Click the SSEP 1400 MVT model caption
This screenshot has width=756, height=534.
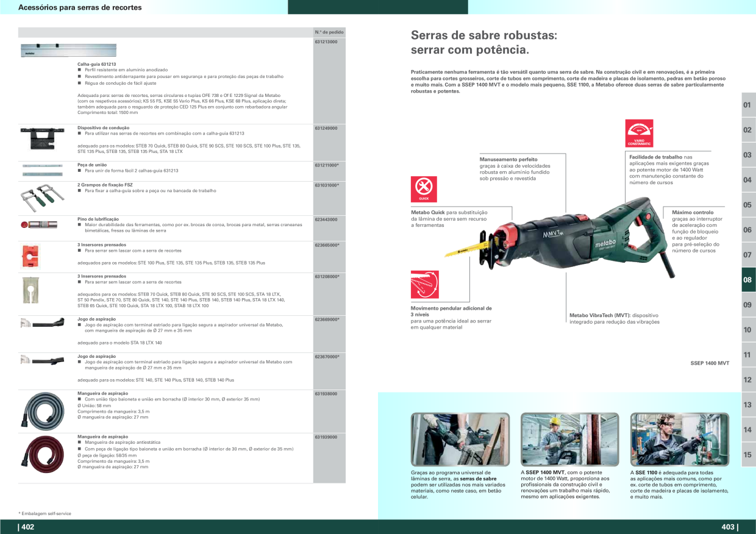coord(710,363)
